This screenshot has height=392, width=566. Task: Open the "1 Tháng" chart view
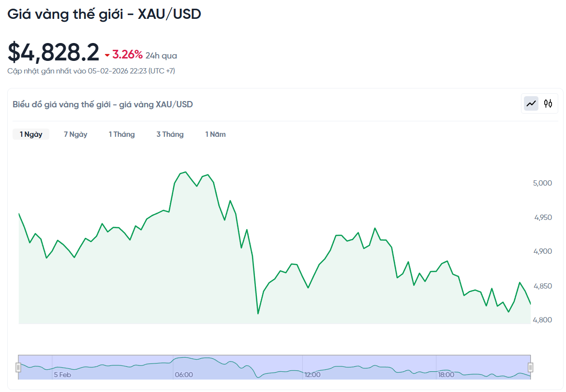121,134
